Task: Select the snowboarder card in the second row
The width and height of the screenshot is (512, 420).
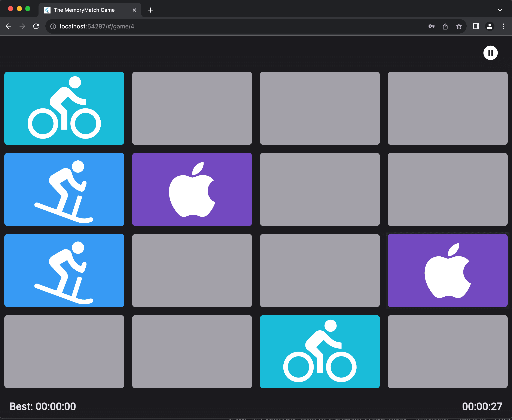Action: [64, 189]
